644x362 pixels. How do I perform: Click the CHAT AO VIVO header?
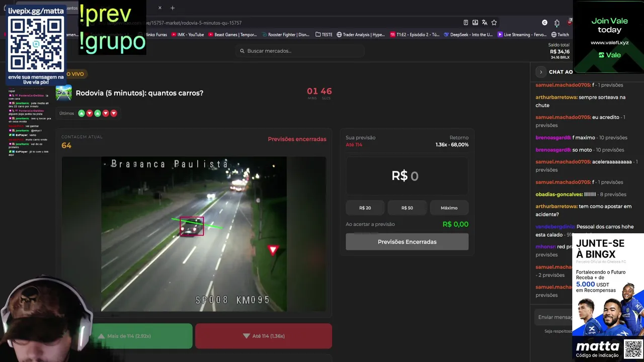(x=561, y=72)
